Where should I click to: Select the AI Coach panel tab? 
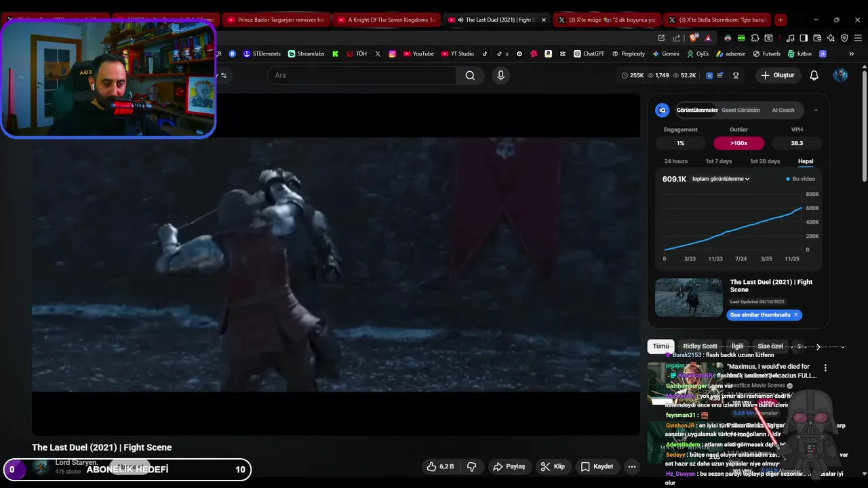783,110
